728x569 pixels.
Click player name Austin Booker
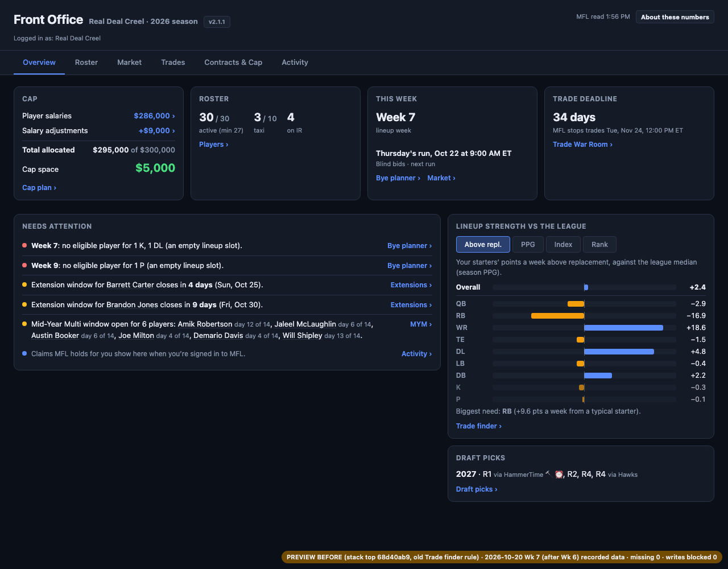(x=55, y=335)
